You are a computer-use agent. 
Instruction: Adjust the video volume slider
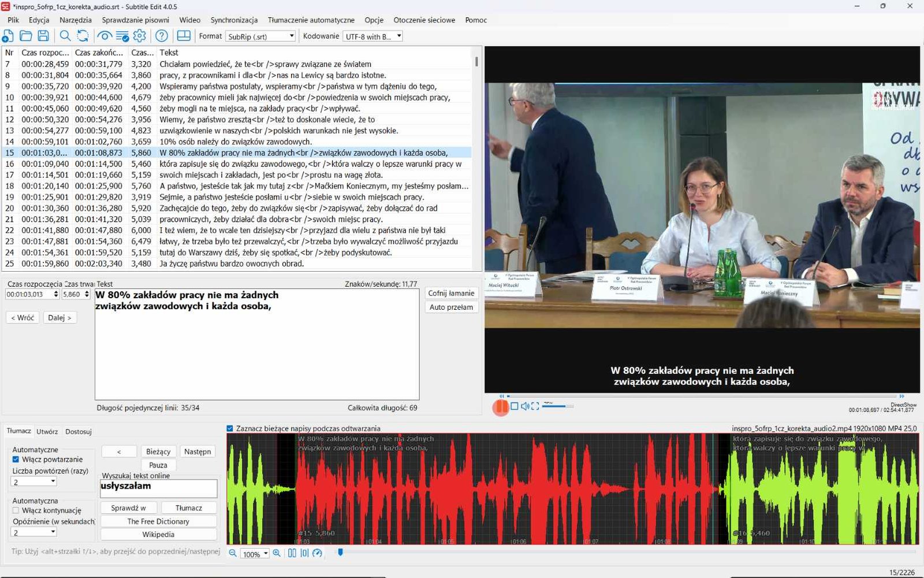pyautogui.click(x=557, y=406)
